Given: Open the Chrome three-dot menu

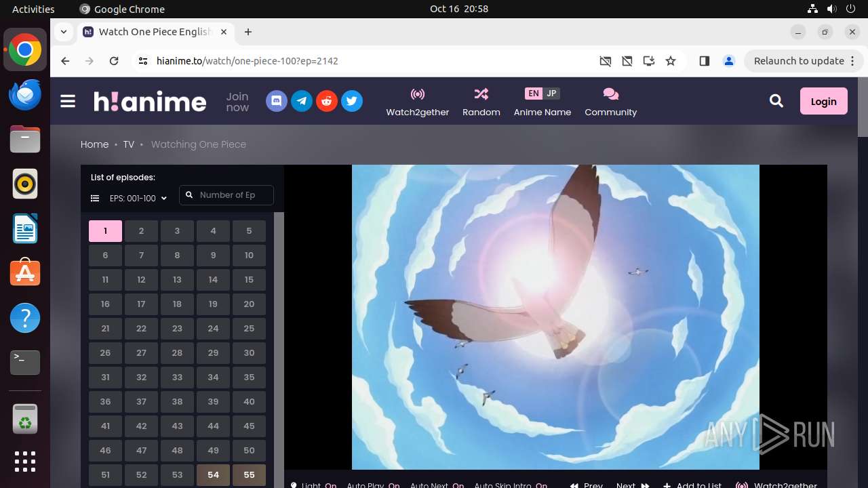Looking at the screenshot, I should point(853,61).
